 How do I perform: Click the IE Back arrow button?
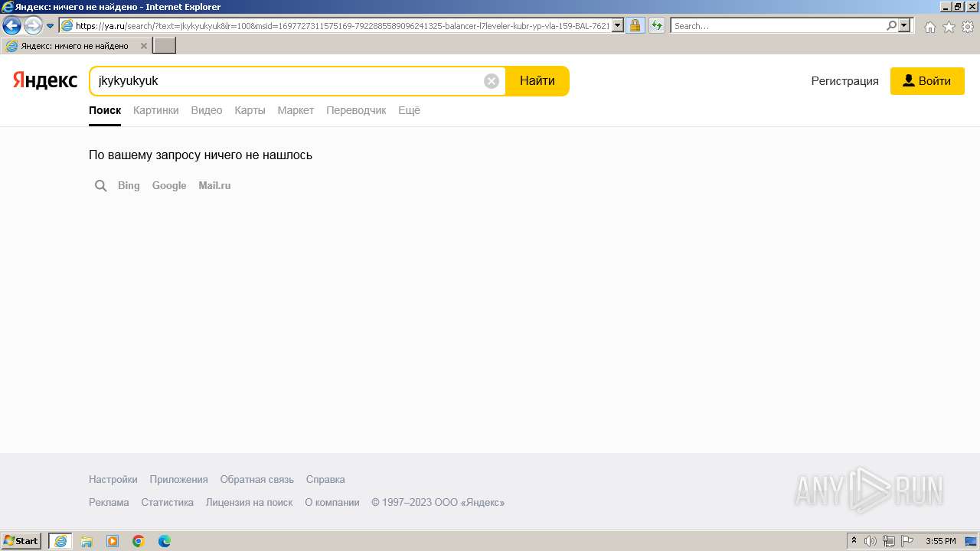click(11, 26)
